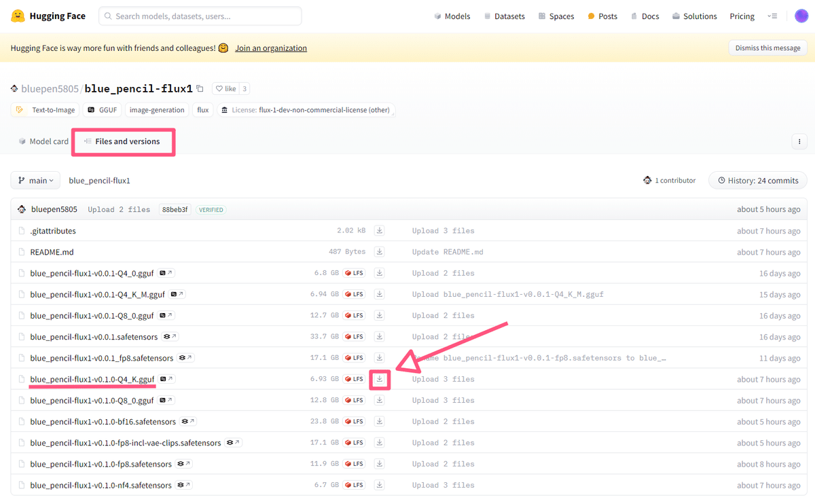
Task: Click LFS badge for v0.0.1-Q4_0.gguf
Action: pyautogui.click(x=355, y=273)
